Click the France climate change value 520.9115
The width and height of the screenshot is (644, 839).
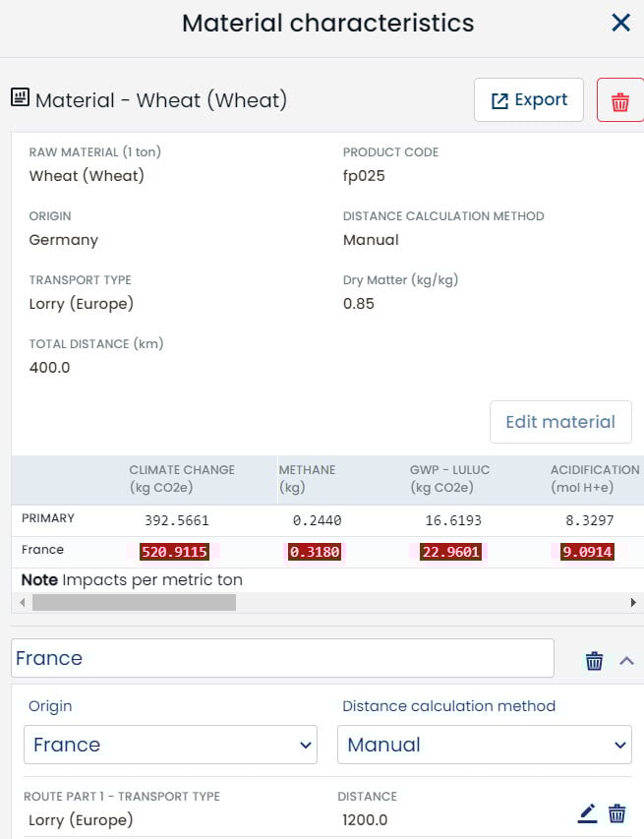tap(174, 552)
